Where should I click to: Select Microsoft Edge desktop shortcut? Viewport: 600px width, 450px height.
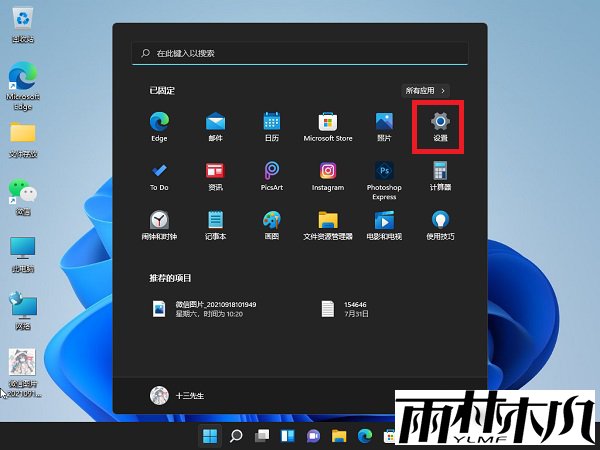point(23,86)
